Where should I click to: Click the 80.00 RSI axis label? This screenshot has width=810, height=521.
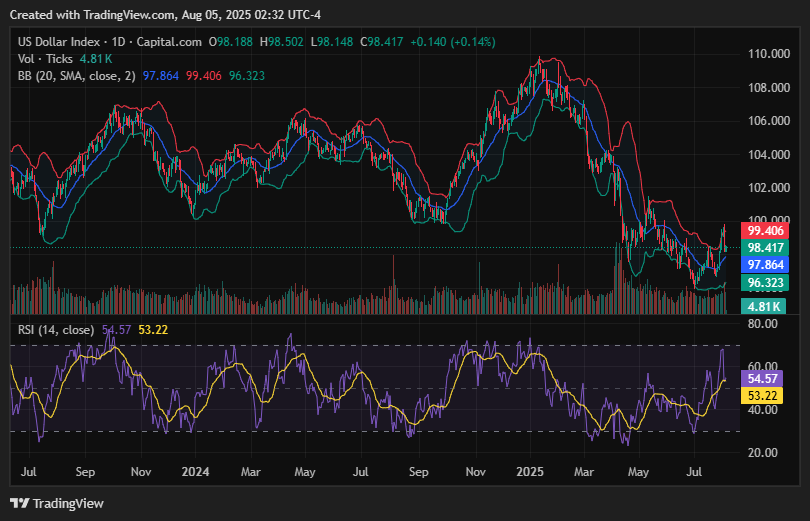(762, 324)
